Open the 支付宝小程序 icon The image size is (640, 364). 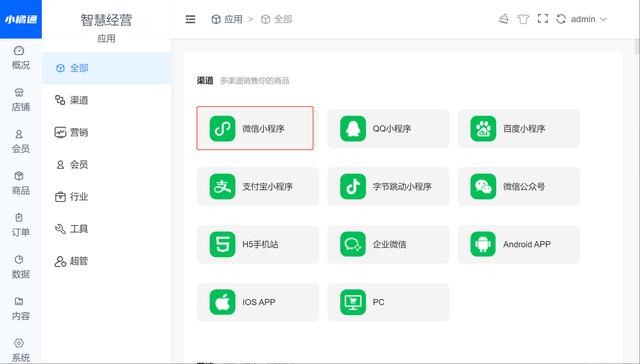click(222, 186)
